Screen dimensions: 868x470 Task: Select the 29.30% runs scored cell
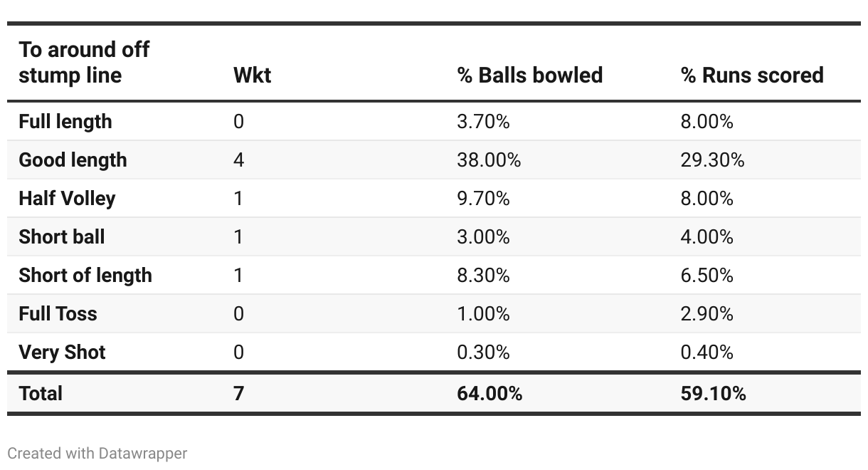coord(712,160)
